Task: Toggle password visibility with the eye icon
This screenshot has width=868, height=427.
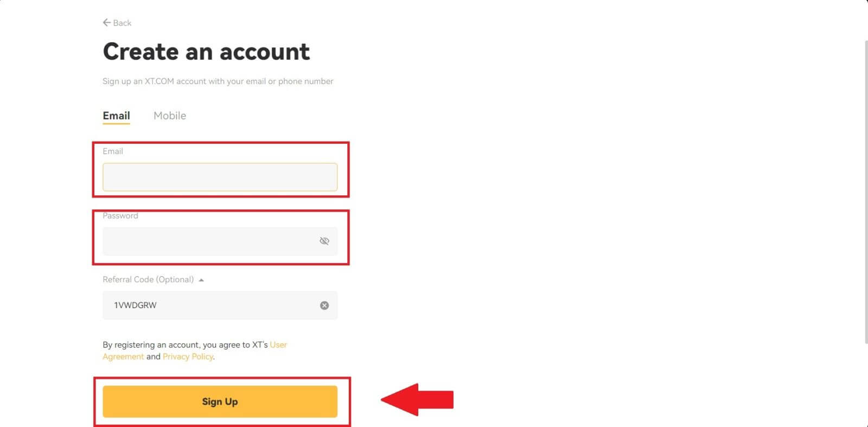Action: click(x=324, y=241)
